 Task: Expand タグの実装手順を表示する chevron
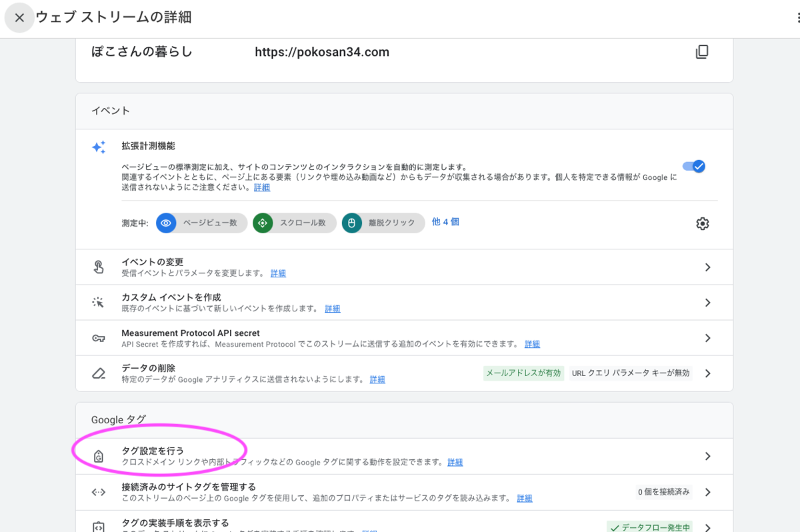click(708, 527)
